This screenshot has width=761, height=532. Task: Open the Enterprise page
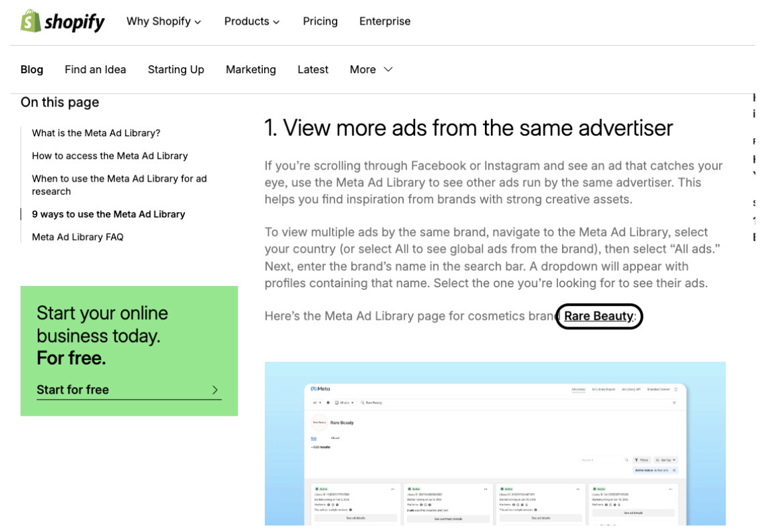pos(384,21)
